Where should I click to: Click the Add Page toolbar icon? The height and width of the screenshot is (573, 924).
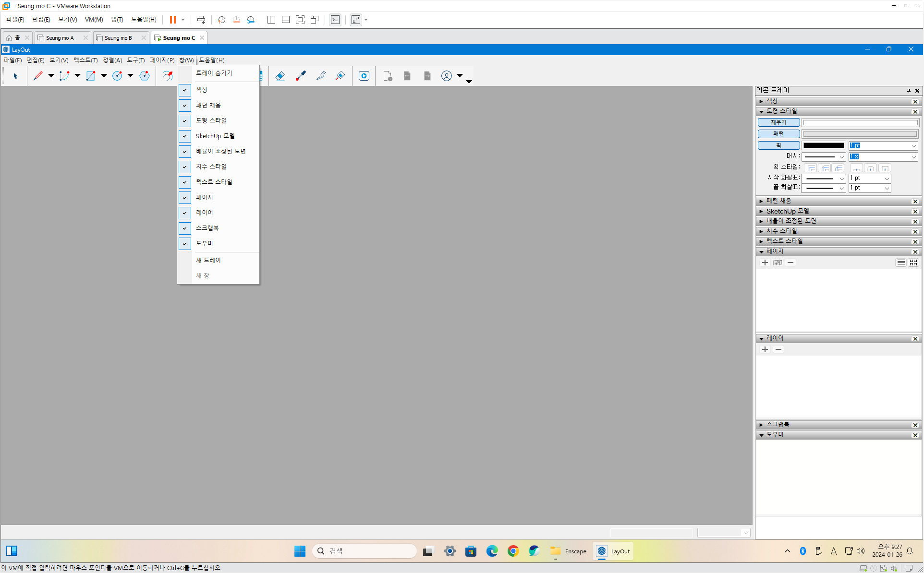coord(388,76)
